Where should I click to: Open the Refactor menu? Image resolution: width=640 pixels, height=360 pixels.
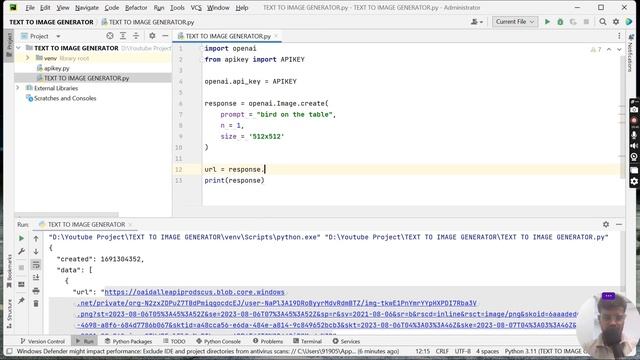pyautogui.click(x=136, y=7)
